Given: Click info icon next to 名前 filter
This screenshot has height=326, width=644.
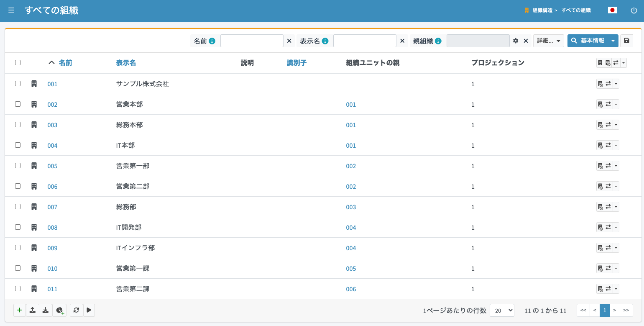Looking at the screenshot, I should tap(212, 41).
